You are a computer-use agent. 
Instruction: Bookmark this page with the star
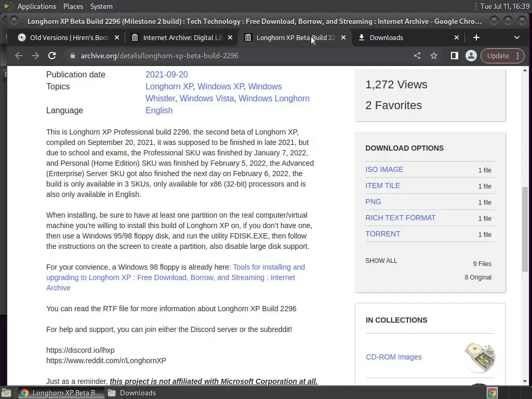(434, 56)
